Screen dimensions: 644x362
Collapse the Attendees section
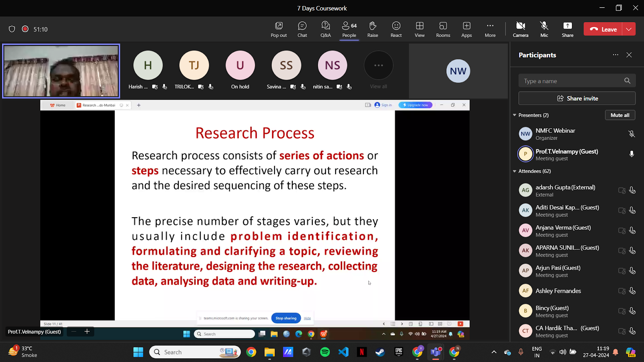click(514, 171)
